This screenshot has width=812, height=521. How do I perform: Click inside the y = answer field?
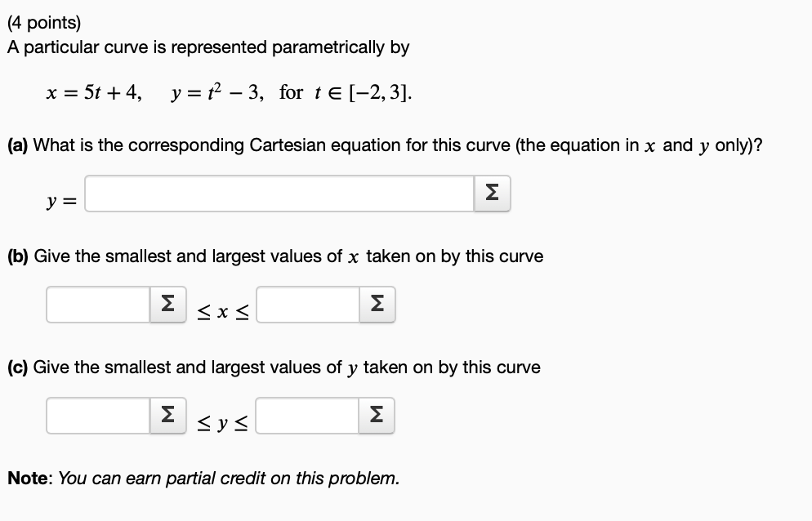point(278,193)
